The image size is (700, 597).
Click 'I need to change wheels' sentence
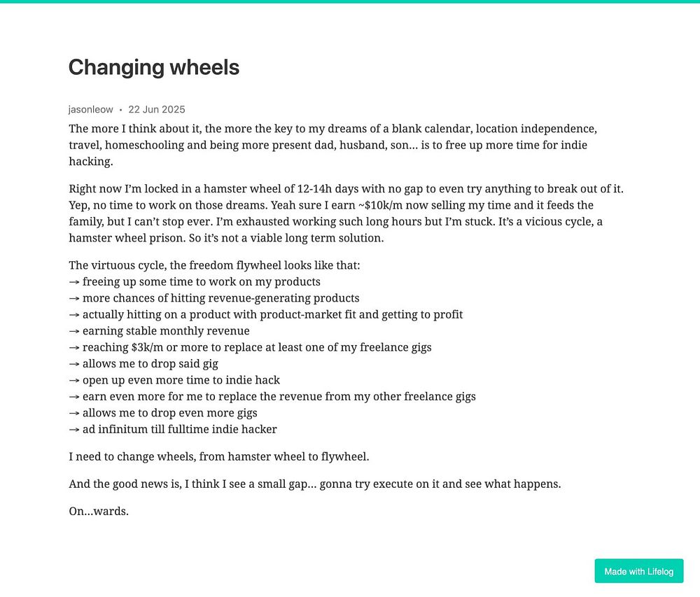point(218,456)
